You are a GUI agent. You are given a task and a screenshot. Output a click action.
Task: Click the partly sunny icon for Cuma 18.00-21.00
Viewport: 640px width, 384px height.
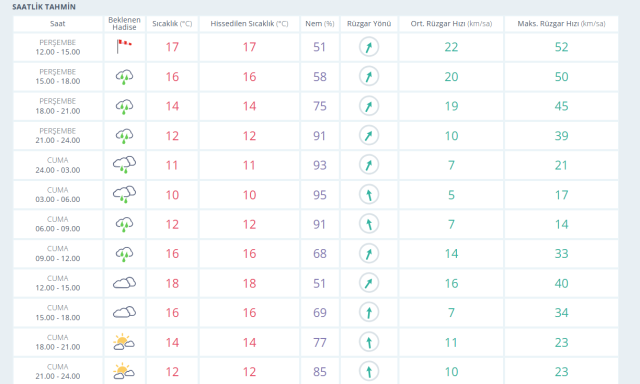(123, 342)
